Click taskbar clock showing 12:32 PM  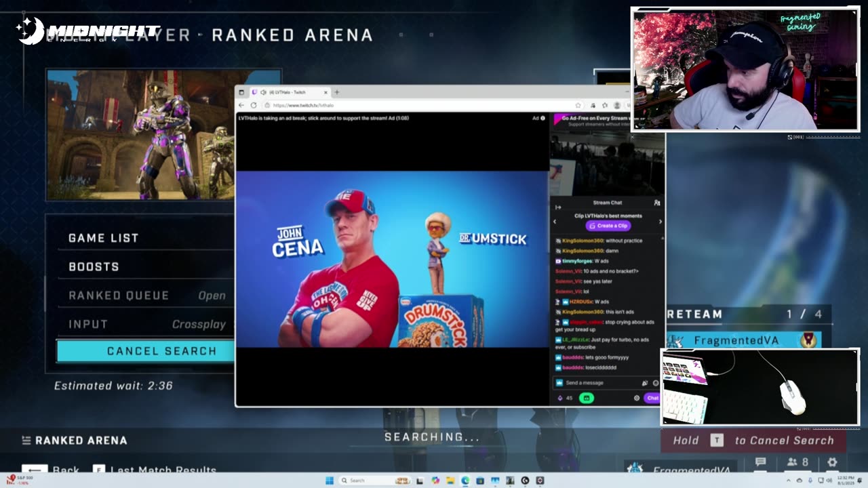pos(845,481)
